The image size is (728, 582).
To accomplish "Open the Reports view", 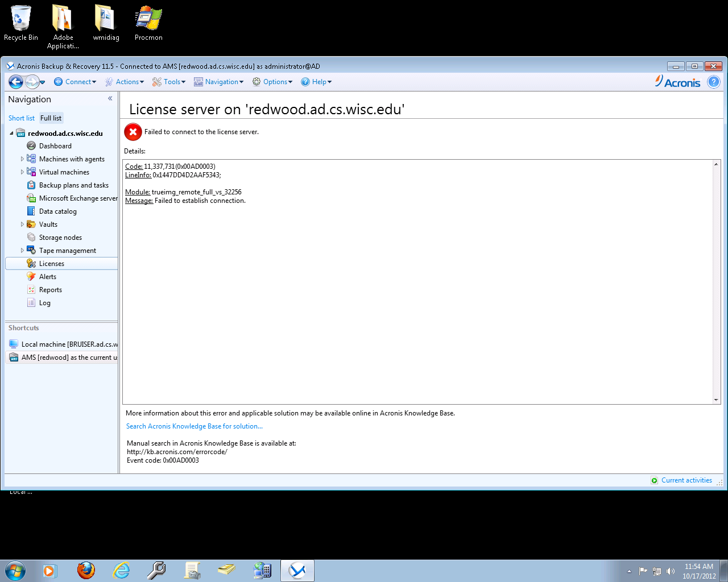I will point(51,290).
